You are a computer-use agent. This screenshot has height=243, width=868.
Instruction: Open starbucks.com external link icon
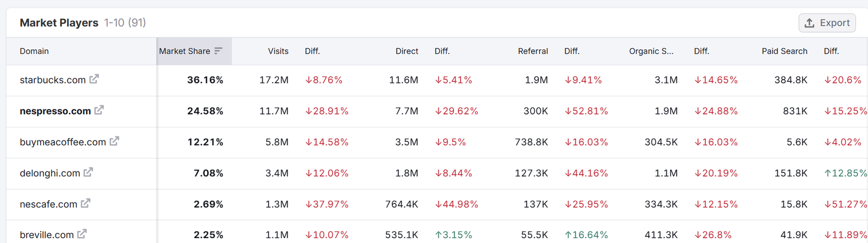(x=94, y=79)
